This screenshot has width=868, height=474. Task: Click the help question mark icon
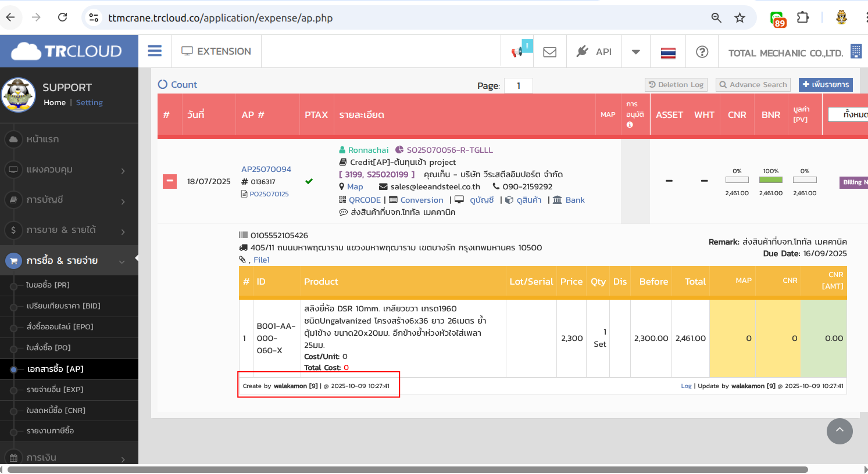[702, 52]
